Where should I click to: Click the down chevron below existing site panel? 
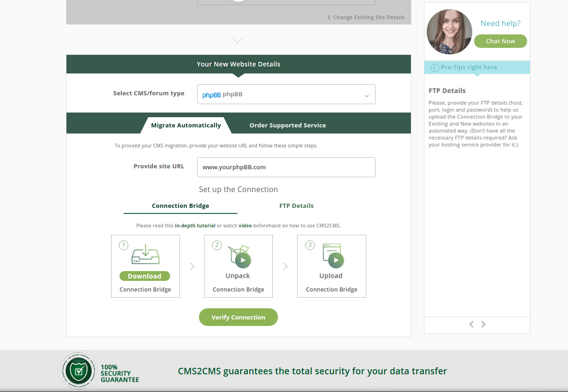pyautogui.click(x=238, y=40)
